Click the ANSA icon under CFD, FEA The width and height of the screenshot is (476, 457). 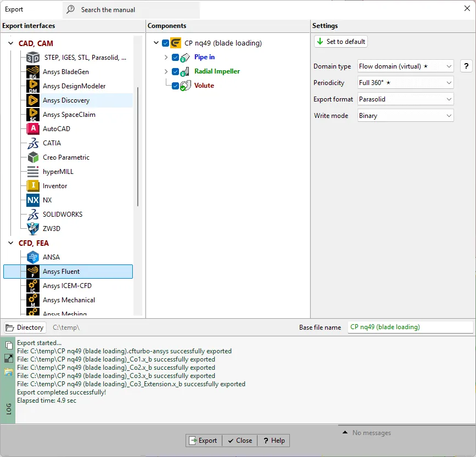pyautogui.click(x=33, y=257)
